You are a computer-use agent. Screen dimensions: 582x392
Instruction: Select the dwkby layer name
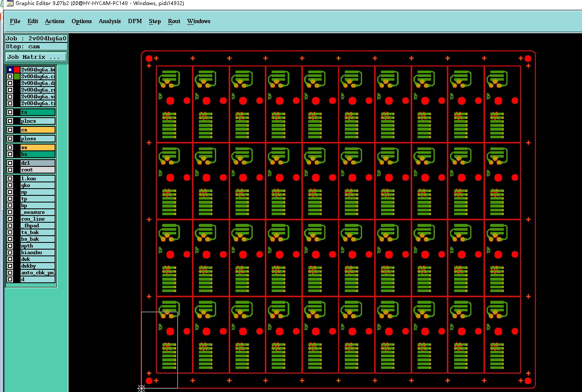tap(38, 266)
